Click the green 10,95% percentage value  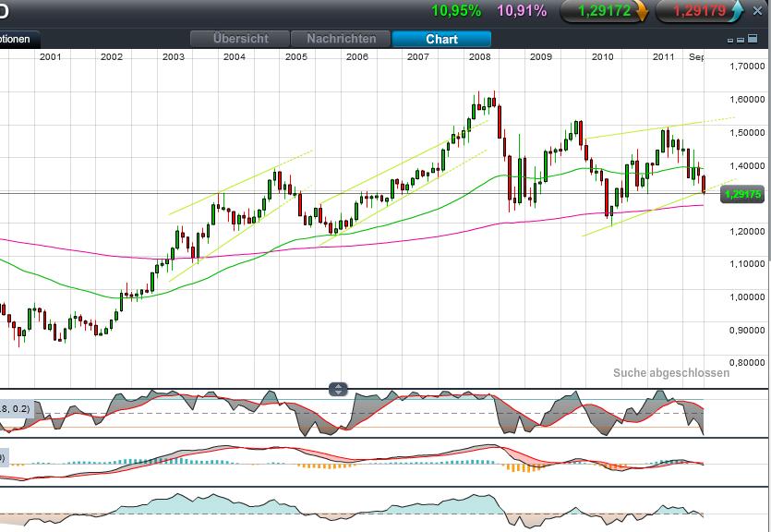455,11
